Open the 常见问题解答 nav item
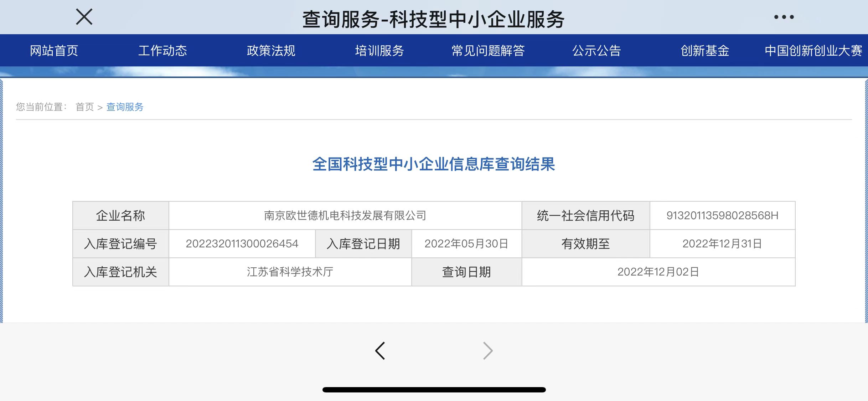The width and height of the screenshot is (868, 401). pyautogui.click(x=488, y=51)
